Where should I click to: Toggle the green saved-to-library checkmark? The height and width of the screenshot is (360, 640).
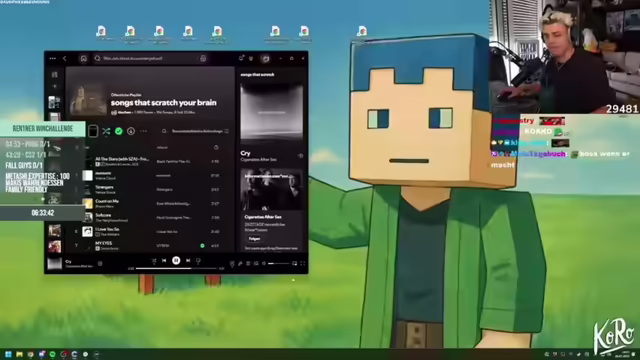(118, 131)
